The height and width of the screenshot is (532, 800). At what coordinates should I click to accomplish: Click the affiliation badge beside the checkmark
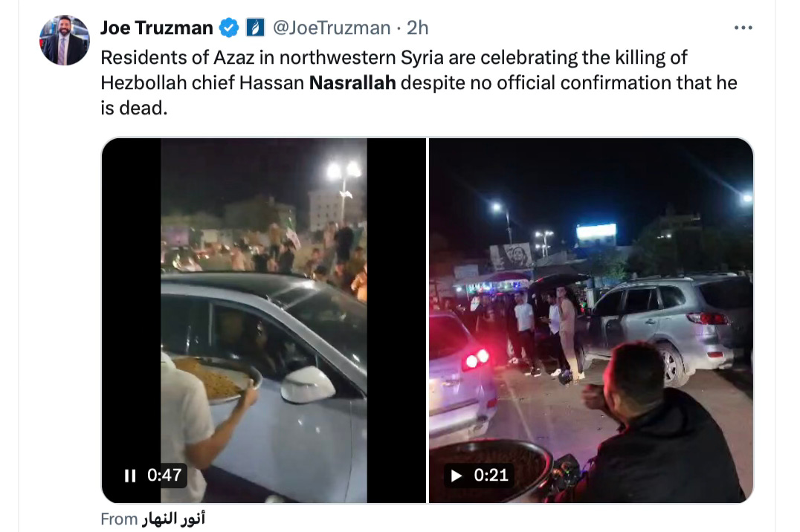click(x=255, y=27)
